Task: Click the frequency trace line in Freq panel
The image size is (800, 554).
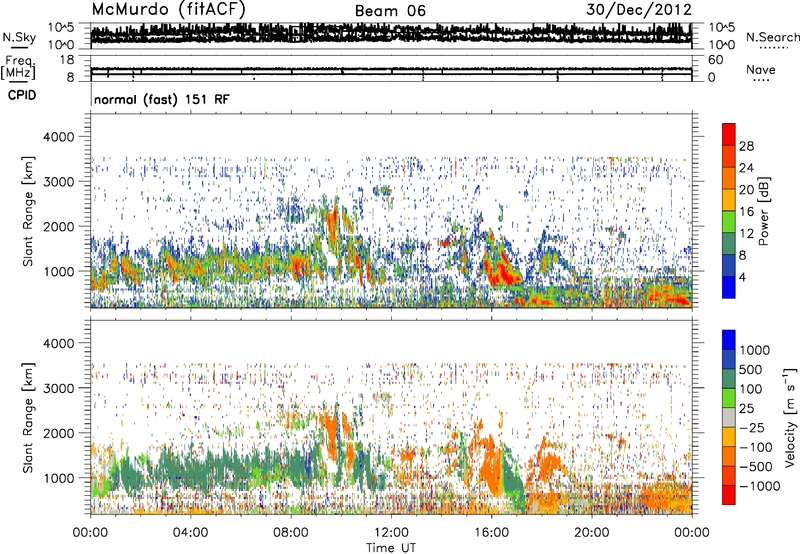Action: coord(391,69)
